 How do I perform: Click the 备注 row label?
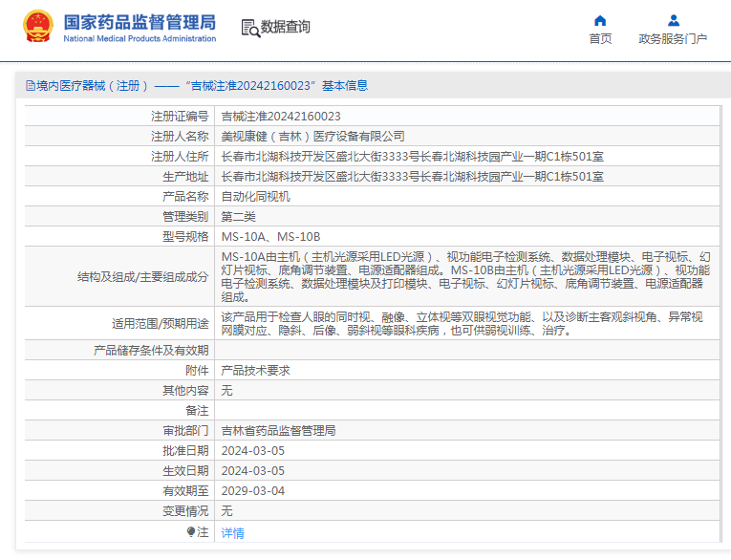pyautogui.click(x=197, y=410)
